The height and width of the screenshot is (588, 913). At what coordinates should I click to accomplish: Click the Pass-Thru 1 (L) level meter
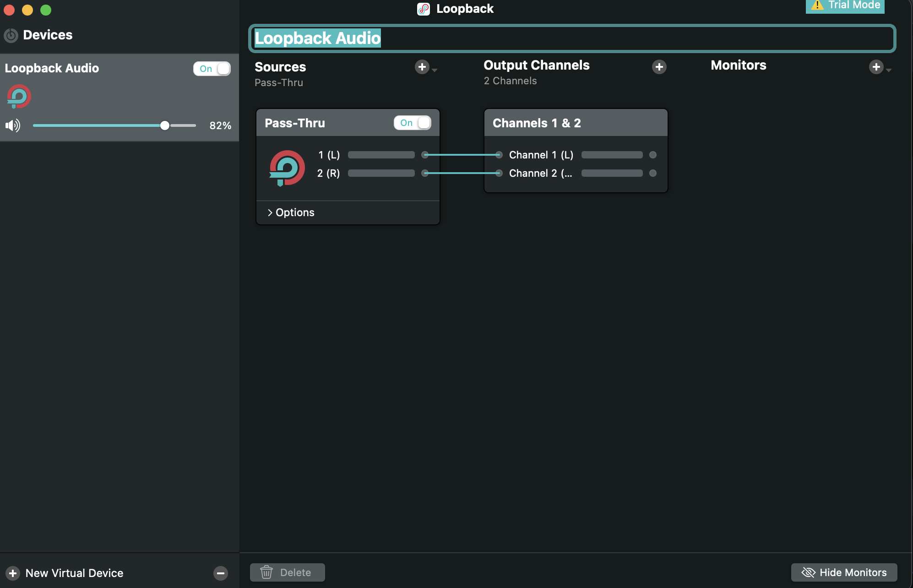click(x=381, y=155)
